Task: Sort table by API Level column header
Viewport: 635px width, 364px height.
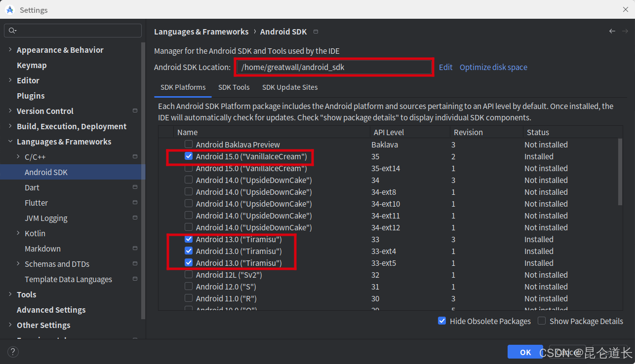Action: coord(409,132)
